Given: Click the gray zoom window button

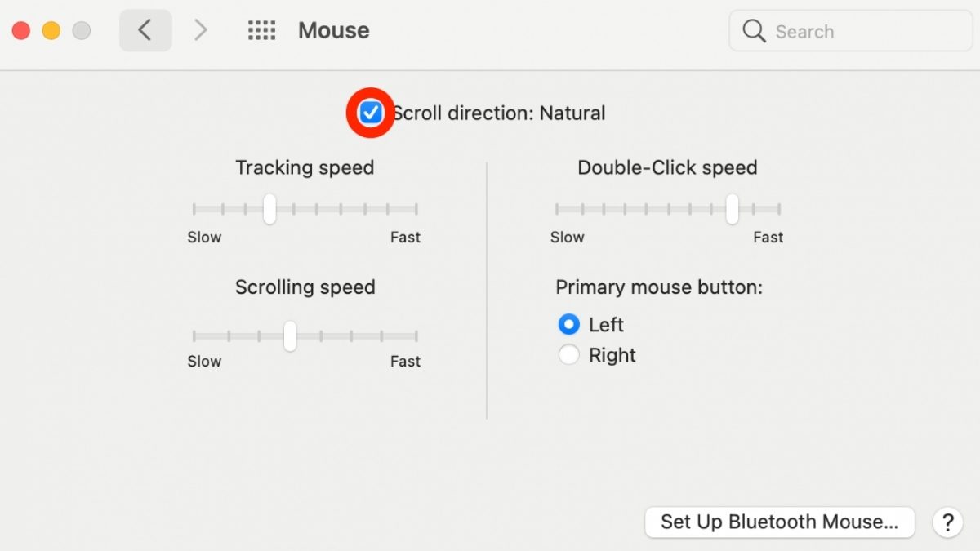Looking at the screenshot, I should [82, 31].
